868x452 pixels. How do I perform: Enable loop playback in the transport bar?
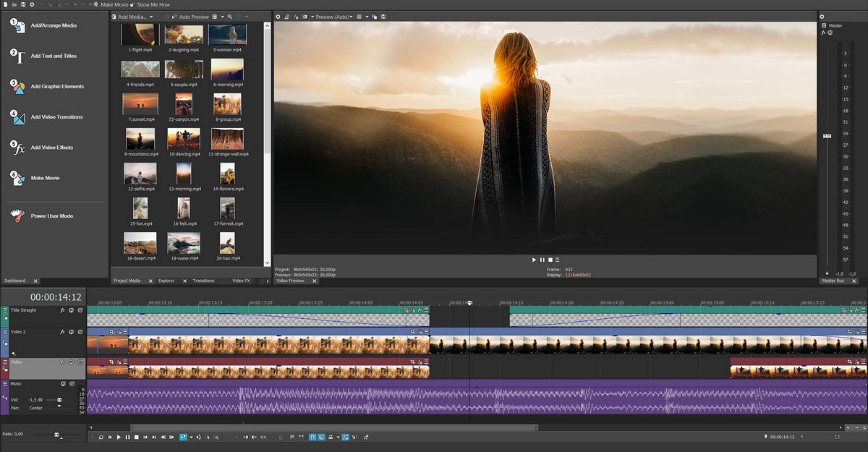(x=101, y=437)
